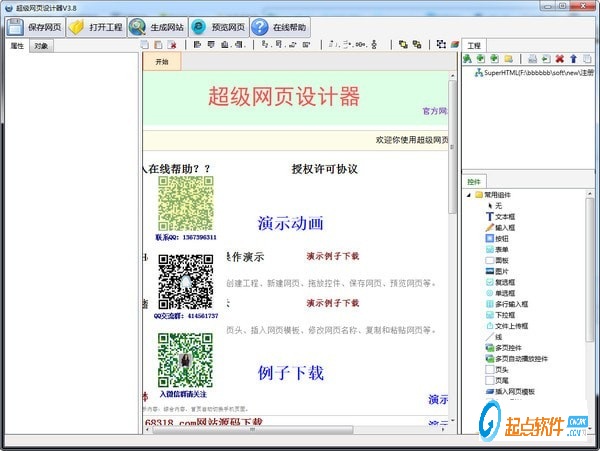
Task: Click the delete icon with red X
Action: point(172,45)
